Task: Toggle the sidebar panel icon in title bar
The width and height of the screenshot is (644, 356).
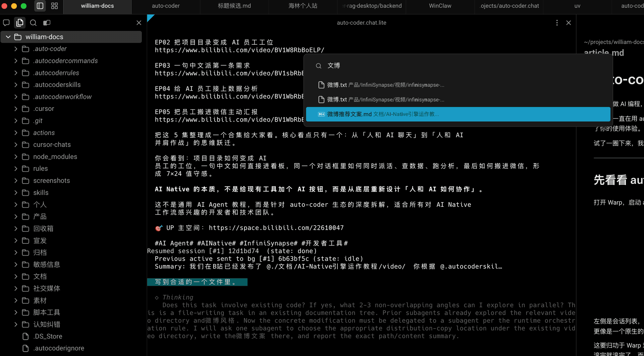Action: pyautogui.click(x=40, y=6)
